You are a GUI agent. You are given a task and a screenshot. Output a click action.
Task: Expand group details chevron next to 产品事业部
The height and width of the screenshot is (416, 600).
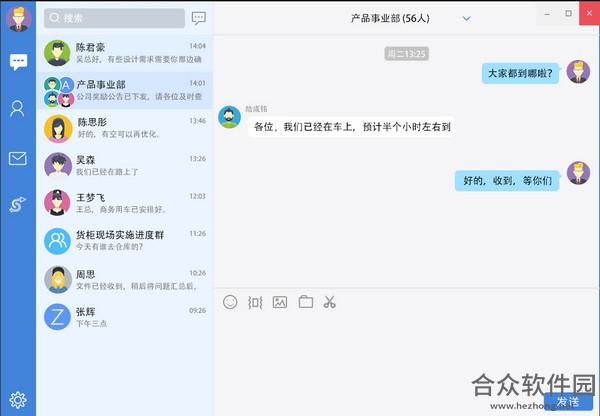tap(466, 18)
